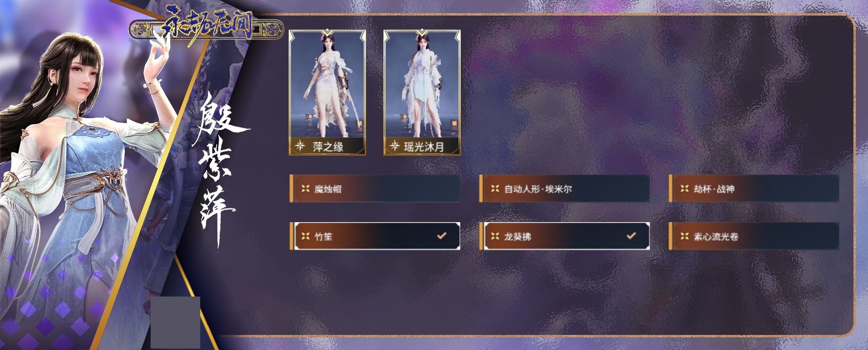Click the cross icon on 龙葵拂 item
The width and height of the screenshot is (868, 350).
495,236
